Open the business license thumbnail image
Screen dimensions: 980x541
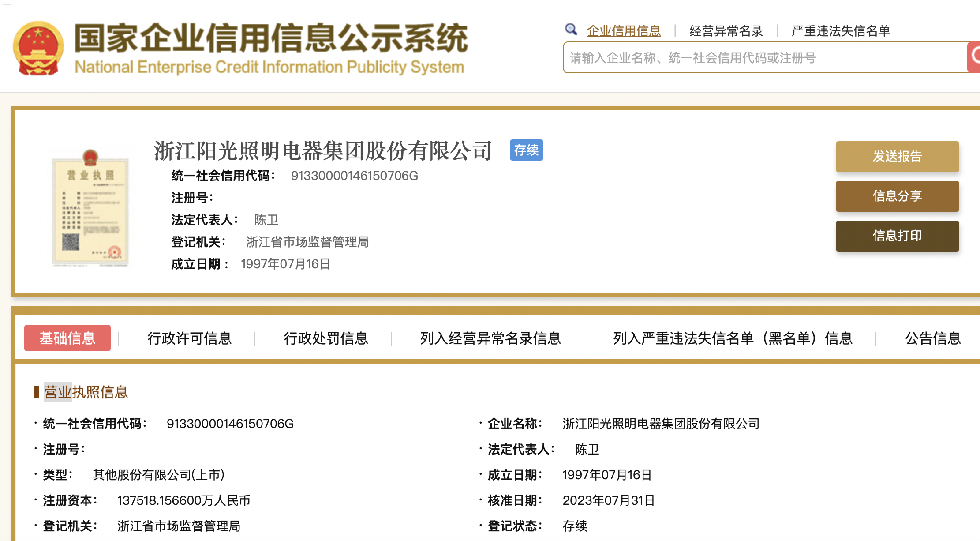pos(90,208)
